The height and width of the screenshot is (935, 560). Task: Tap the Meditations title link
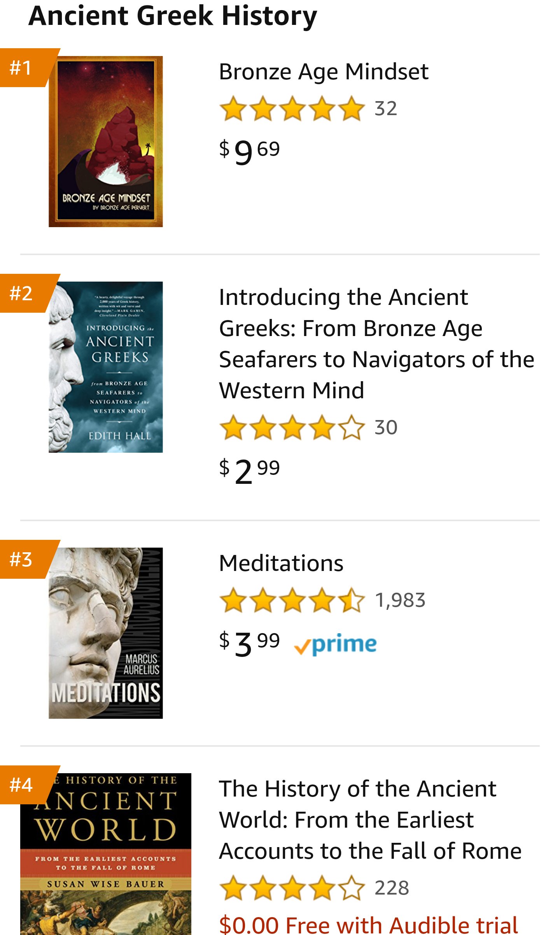[281, 563]
